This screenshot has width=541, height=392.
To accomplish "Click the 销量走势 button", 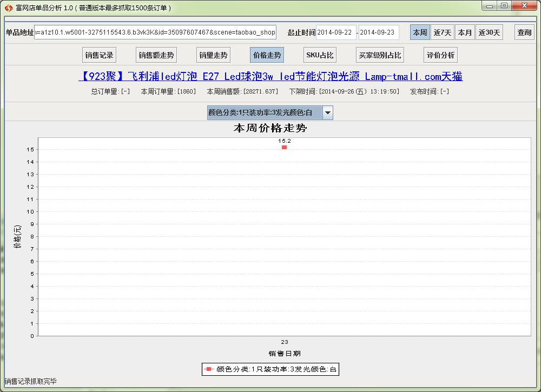I will (x=213, y=55).
